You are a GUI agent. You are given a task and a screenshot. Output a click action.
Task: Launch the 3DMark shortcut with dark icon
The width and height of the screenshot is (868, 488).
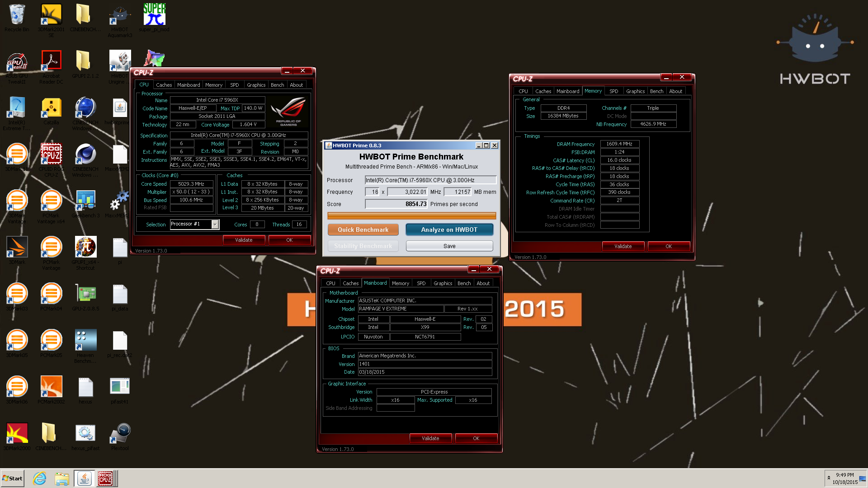coord(17,250)
